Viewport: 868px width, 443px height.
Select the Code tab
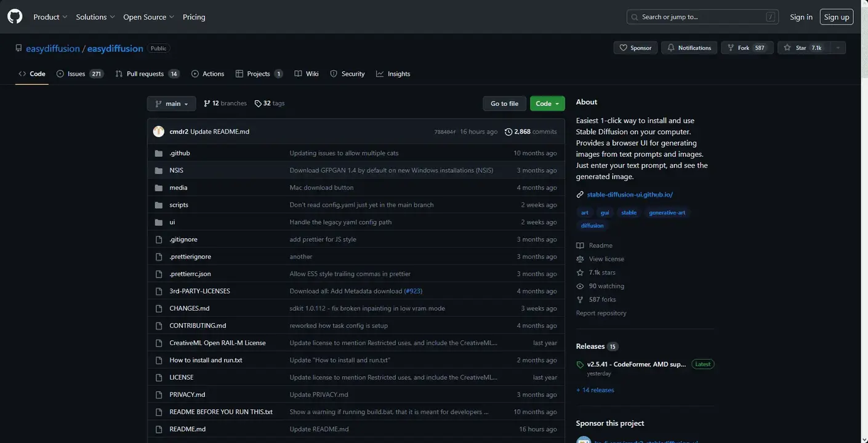(32, 74)
